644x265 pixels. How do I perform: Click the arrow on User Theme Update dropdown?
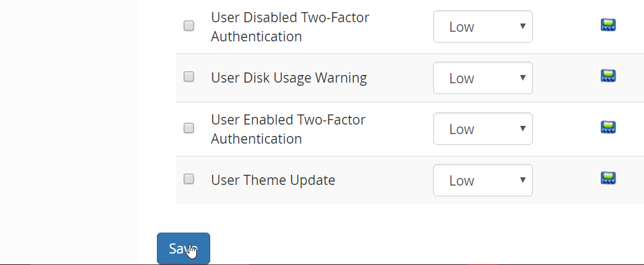tap(523, 180)
